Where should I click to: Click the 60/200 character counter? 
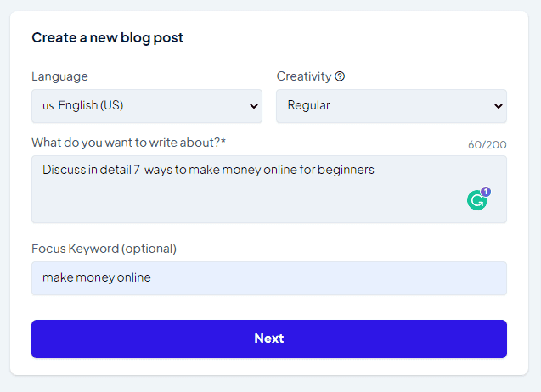(x=487, y=144)
